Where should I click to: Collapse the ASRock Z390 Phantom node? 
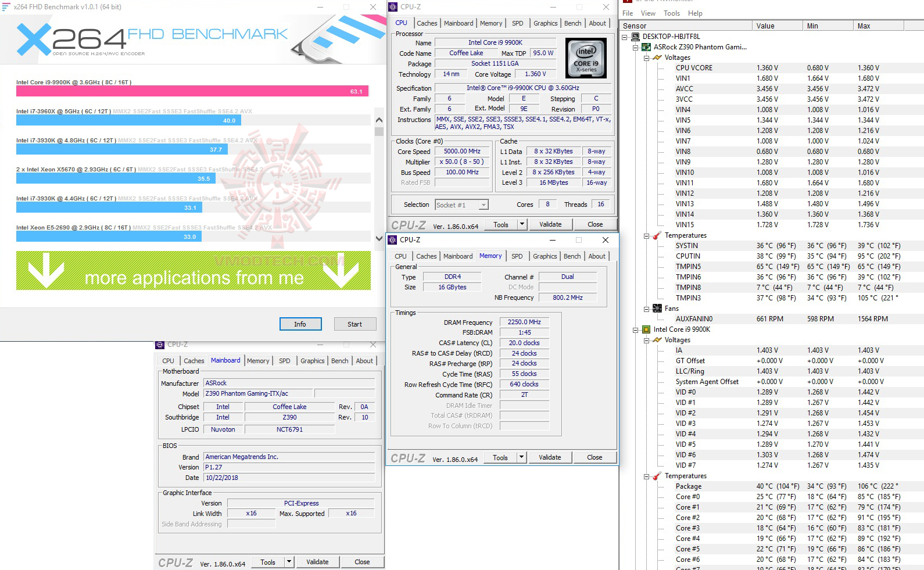(635, 47)
